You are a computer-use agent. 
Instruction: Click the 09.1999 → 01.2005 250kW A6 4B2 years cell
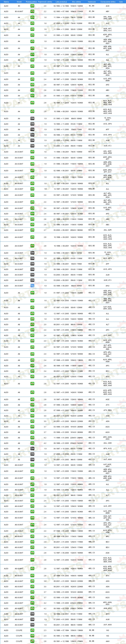[61, 443]
